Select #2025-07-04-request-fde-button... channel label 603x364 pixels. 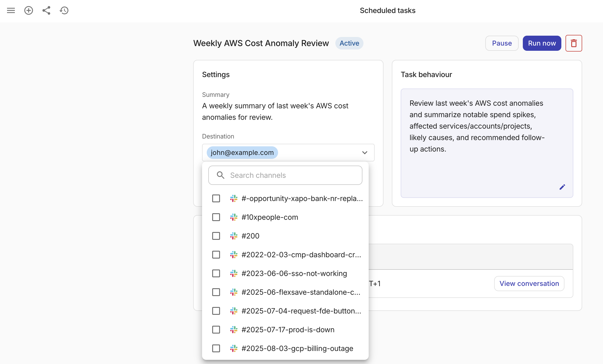[x=301, y=311]
